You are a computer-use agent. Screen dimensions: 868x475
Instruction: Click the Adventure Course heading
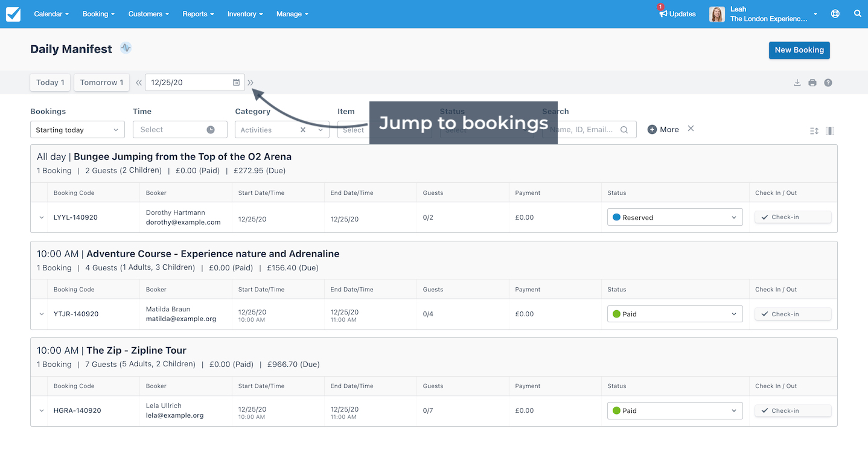pos(213,253)
